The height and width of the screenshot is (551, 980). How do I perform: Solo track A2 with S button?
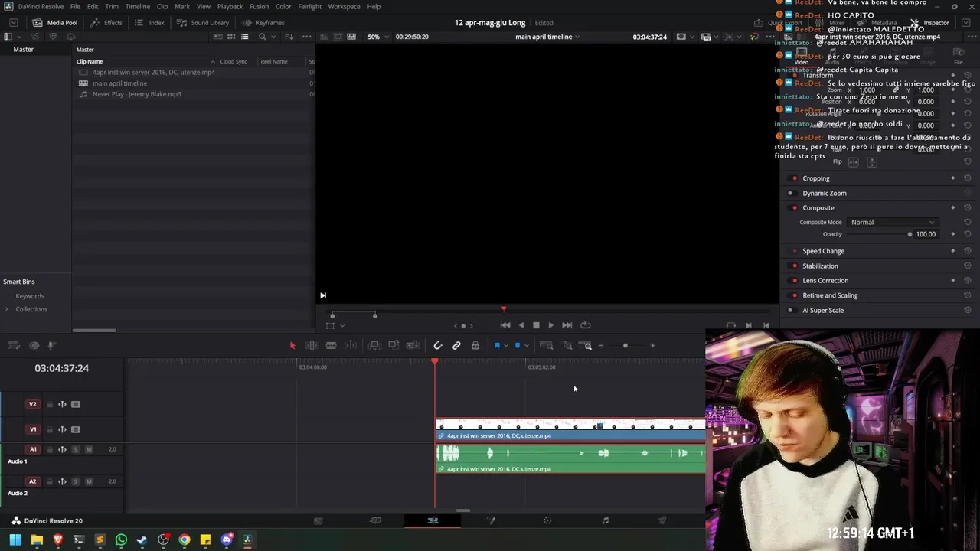[76, 481]
